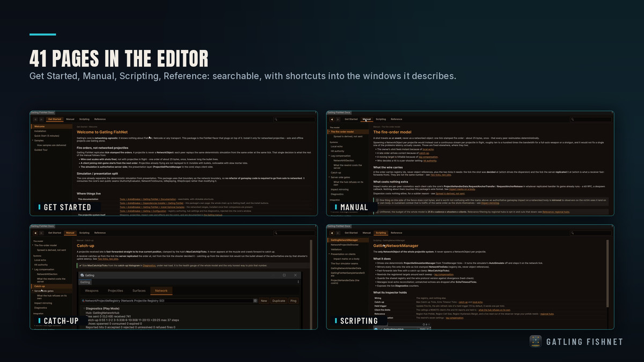Click the Gatling window title icon
644x362 pixels.
(82, 275)
